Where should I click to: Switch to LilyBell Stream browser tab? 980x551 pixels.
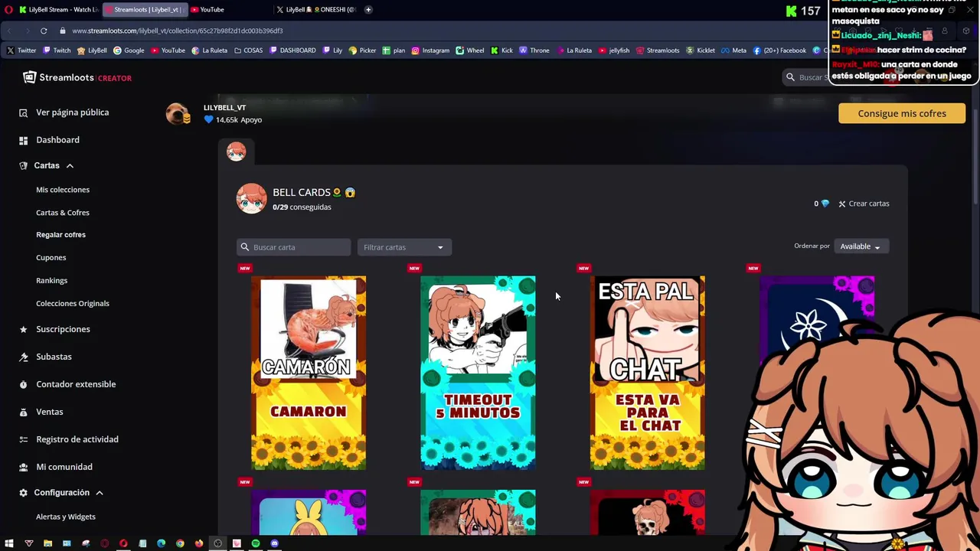coord(59,10)
